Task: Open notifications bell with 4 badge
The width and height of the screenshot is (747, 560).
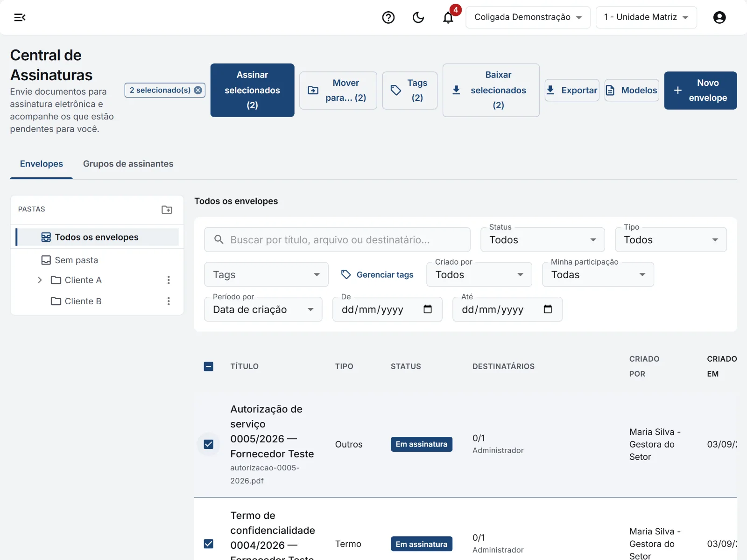Action: [448, 17]
